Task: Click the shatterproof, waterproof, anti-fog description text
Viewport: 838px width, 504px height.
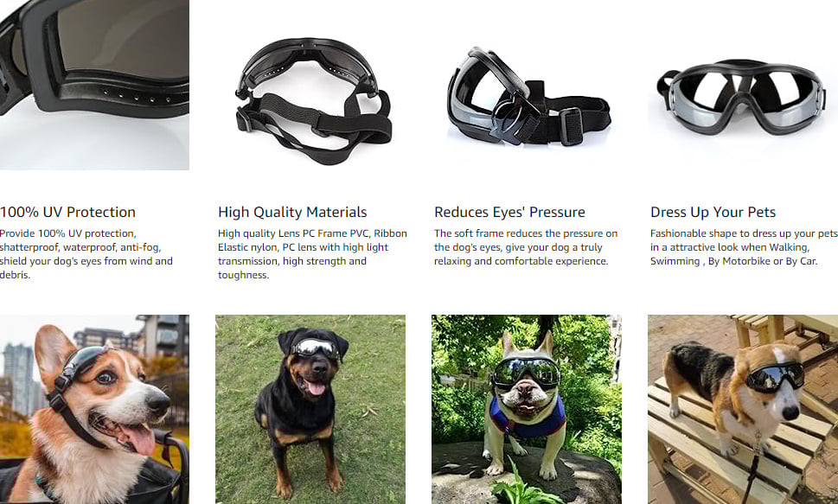Action: coord(86,254)
